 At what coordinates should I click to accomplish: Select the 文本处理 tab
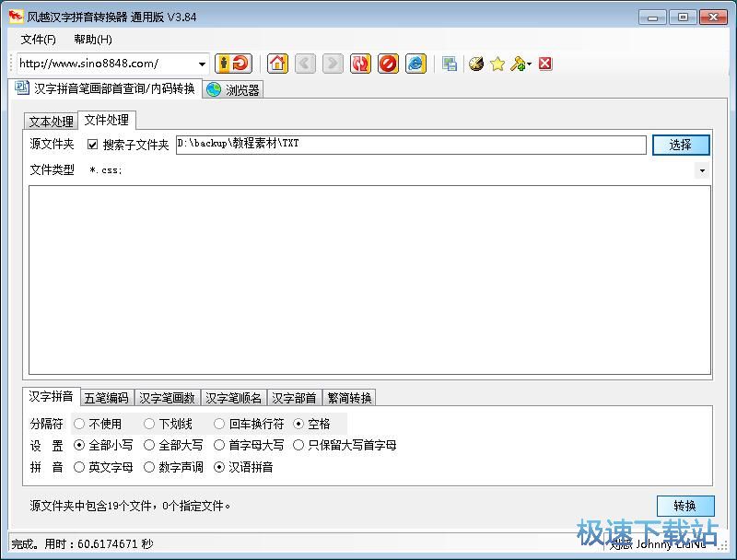click(51, 122)
